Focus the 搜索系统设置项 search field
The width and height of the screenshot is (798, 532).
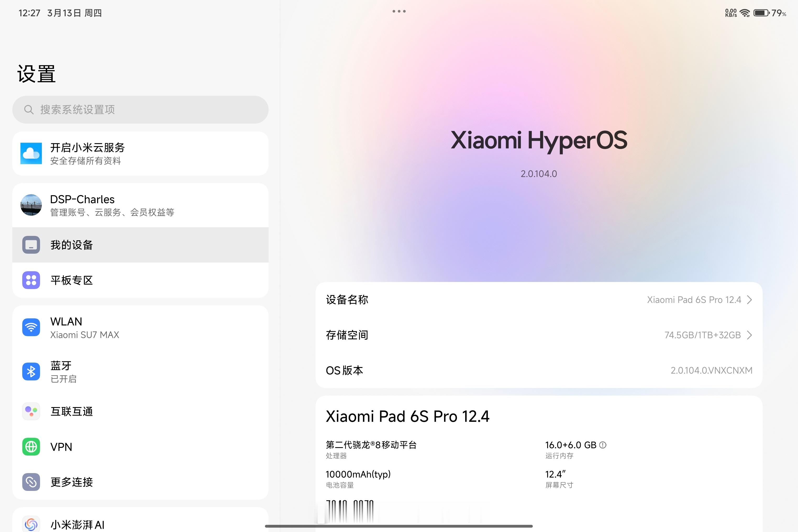(x=141, y=110)
